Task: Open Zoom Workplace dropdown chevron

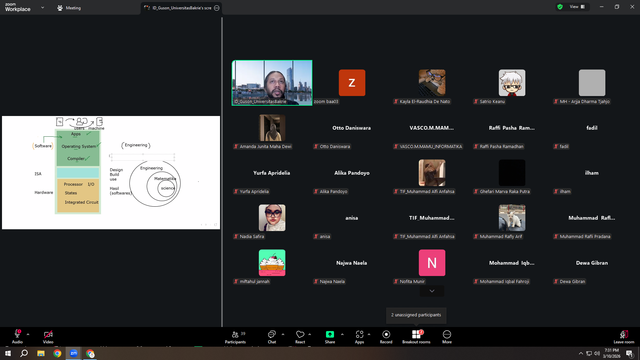Action: pyautogui.click(x=42, y=7)
